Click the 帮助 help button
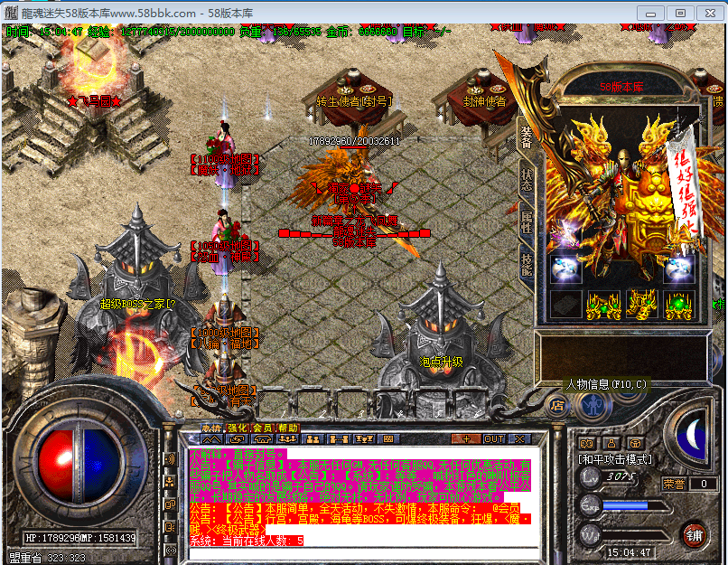The image size is (728, 565). (287, 428)
